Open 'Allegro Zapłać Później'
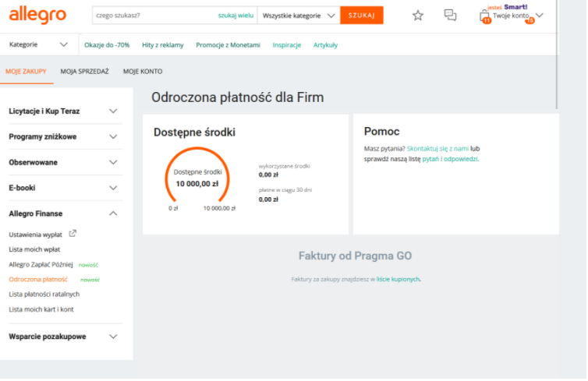 [41, 264]
